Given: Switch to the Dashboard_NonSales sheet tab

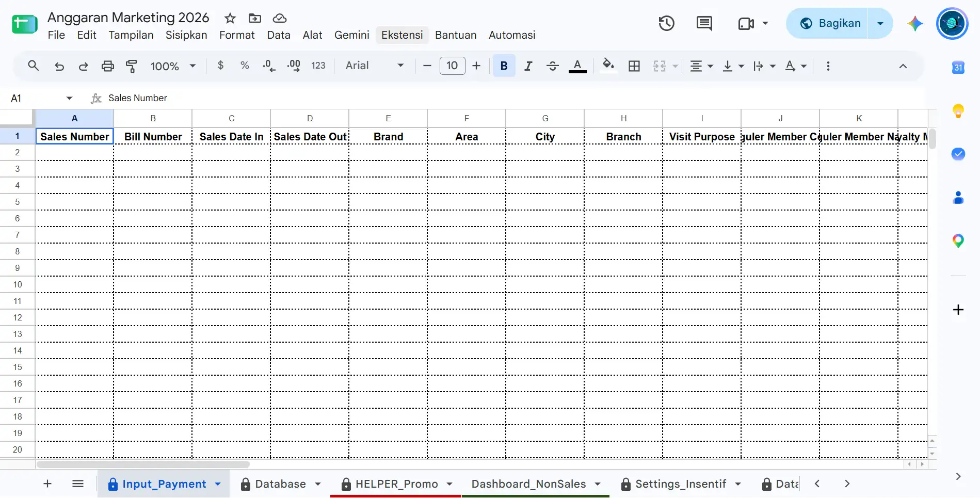Looking at the screenshot, I should (x=529, y=484).
